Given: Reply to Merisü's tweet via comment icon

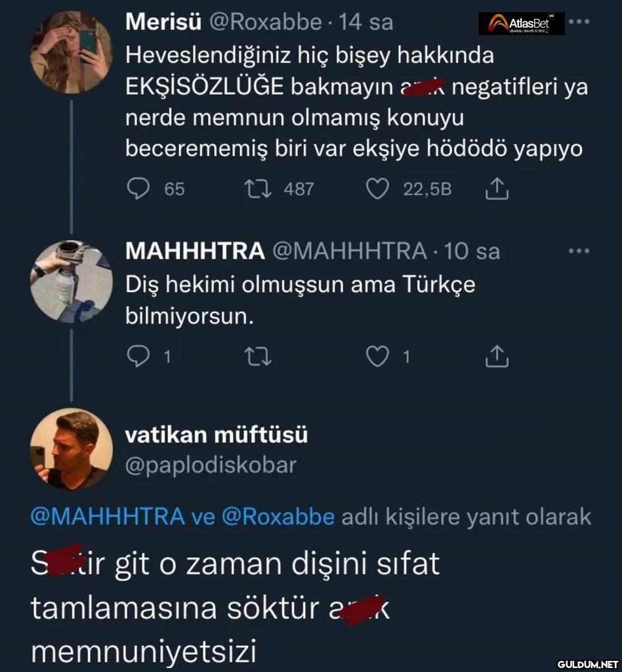Looking at the screenshot, I should click(138, 189).
